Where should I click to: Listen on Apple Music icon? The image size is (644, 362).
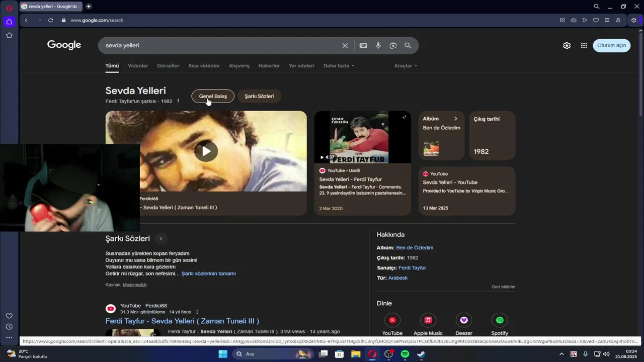[428, 320]
